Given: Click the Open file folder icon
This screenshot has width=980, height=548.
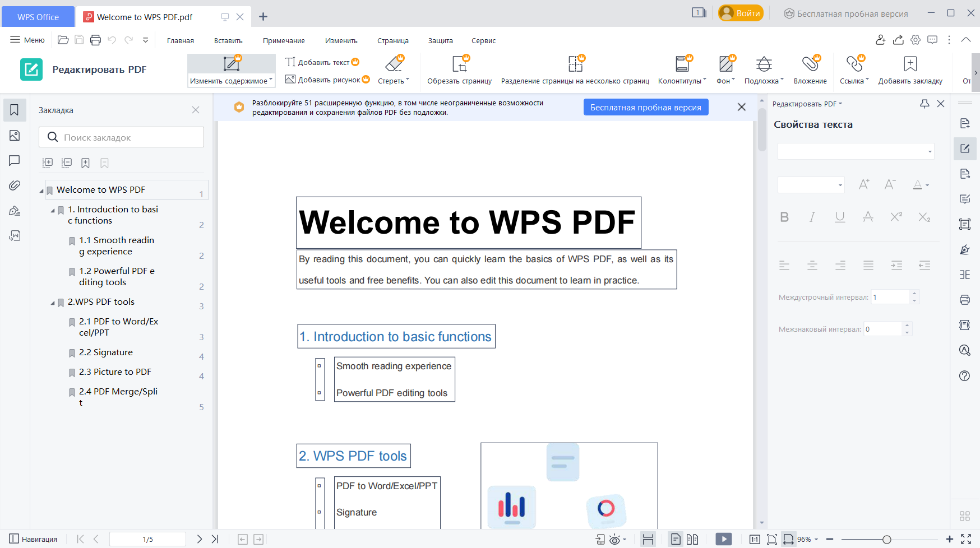Looking at the screenshot, I should [63, 40].
